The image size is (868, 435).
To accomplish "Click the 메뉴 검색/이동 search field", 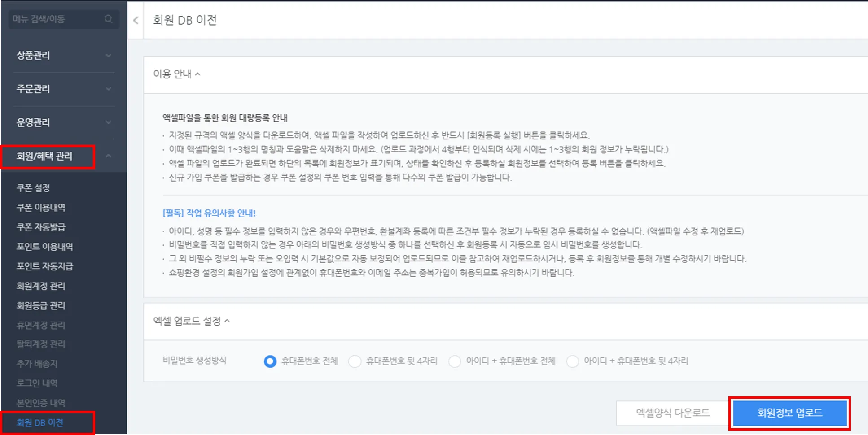I will click(63, 19).
